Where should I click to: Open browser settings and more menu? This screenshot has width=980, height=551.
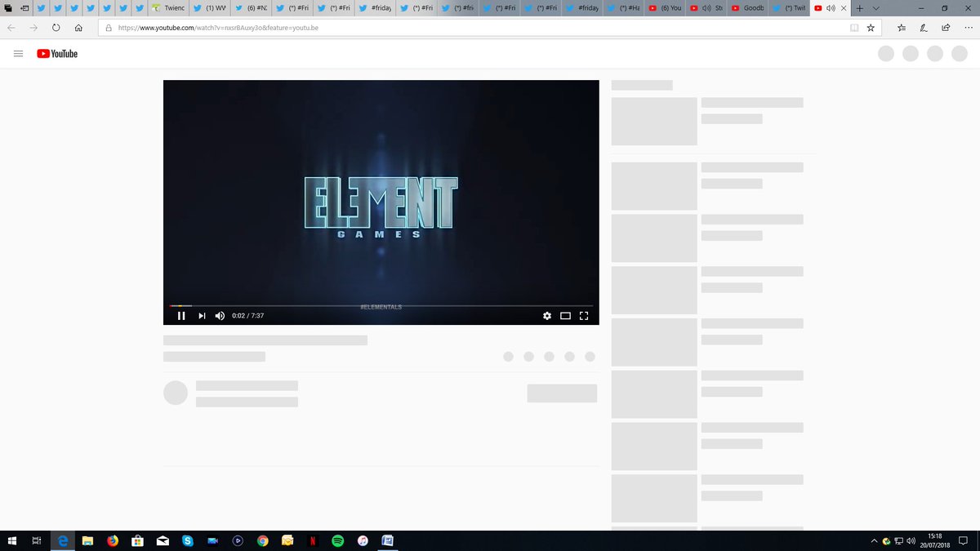coord(968,27)
